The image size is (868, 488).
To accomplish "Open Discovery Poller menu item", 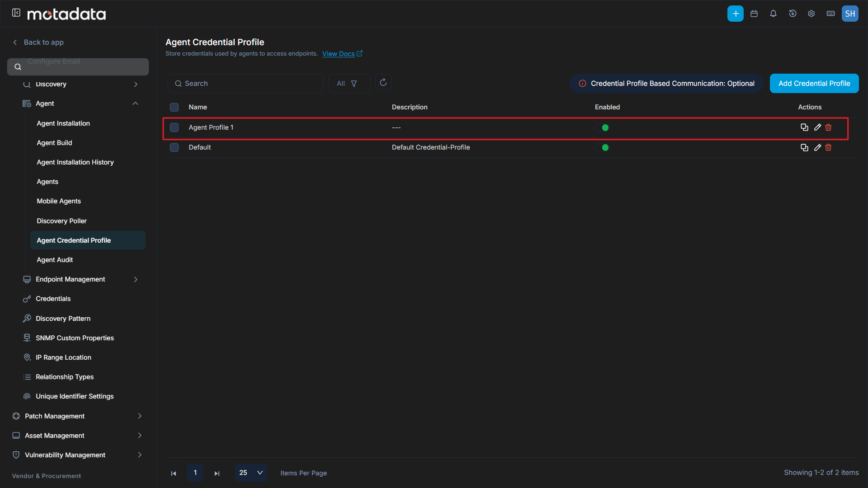I will 61,221.
